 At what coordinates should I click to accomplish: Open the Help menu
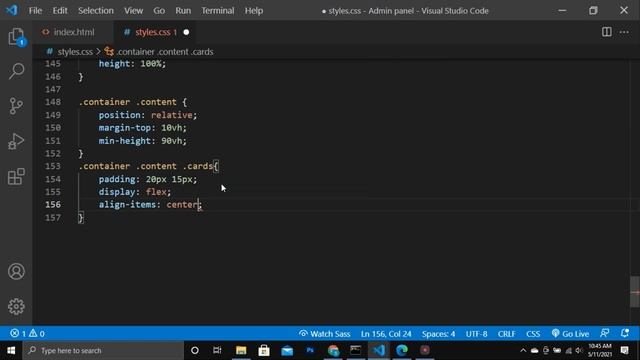click(x=253, y=11)
